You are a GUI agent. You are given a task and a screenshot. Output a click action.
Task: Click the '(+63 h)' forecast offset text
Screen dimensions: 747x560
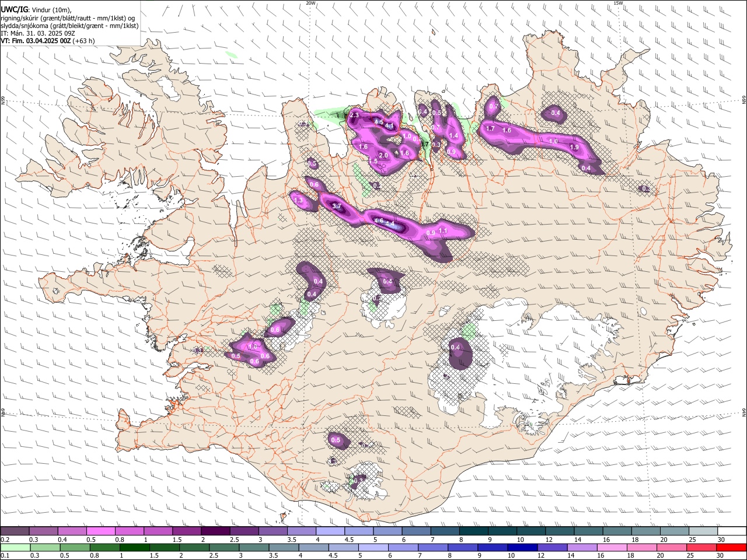coord(85,41)
